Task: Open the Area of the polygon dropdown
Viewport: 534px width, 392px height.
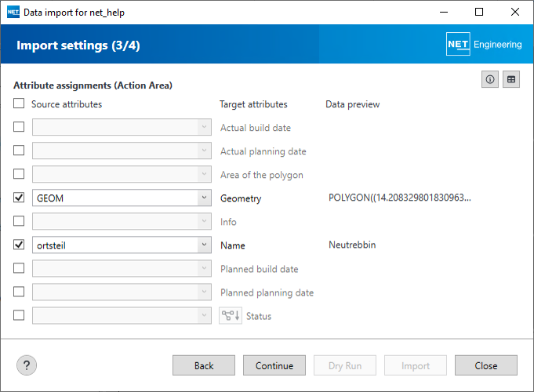Action: coord(204,175)
